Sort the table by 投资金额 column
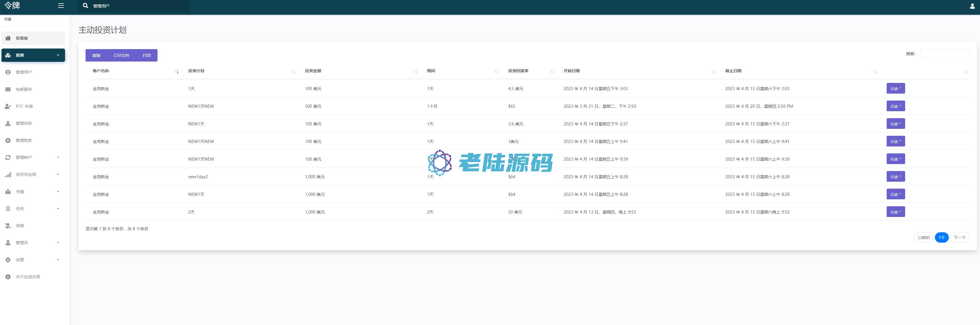The image size is (980, 325). pyautogui.click(x=313, y=71)
